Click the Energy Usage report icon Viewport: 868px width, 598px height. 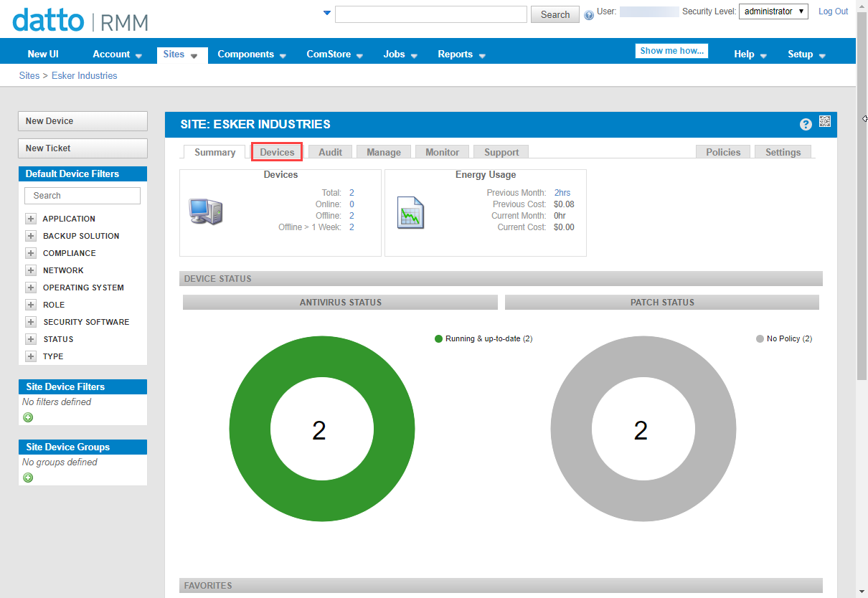(411, 212)
